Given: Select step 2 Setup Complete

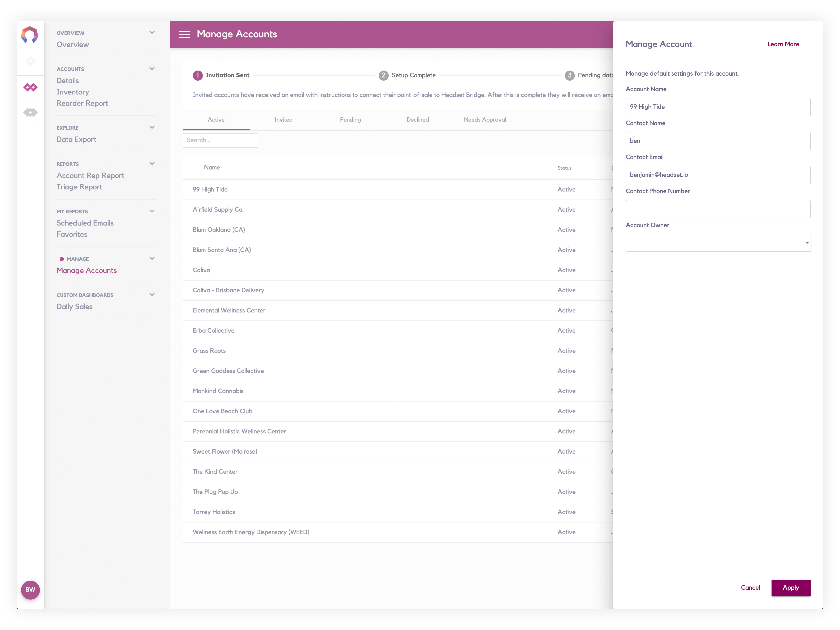Looking at the screenshot, I should [x=407, y=75].
